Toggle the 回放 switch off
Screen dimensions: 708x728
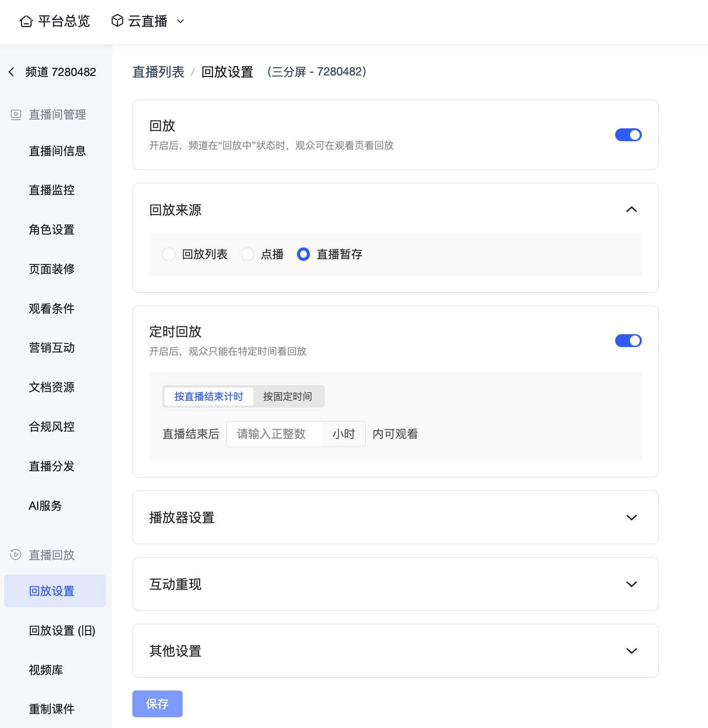click(x=628, y=135)
